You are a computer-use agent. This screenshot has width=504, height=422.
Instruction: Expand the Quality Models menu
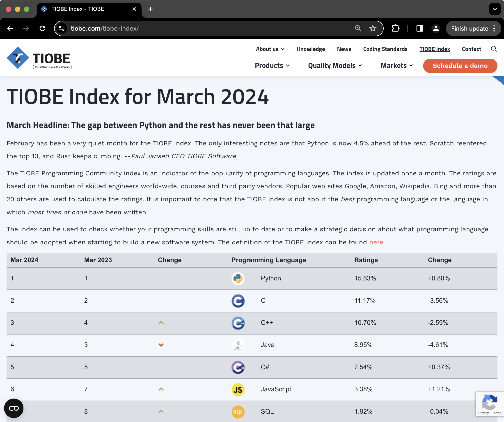point(335,66)
